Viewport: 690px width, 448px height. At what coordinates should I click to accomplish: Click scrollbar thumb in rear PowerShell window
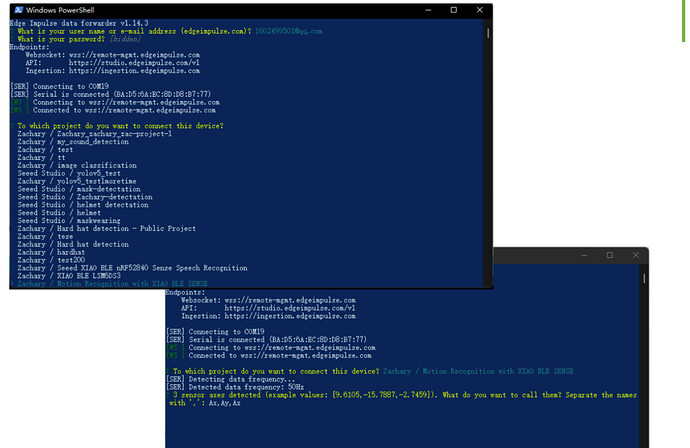click(x=644, y=279)
